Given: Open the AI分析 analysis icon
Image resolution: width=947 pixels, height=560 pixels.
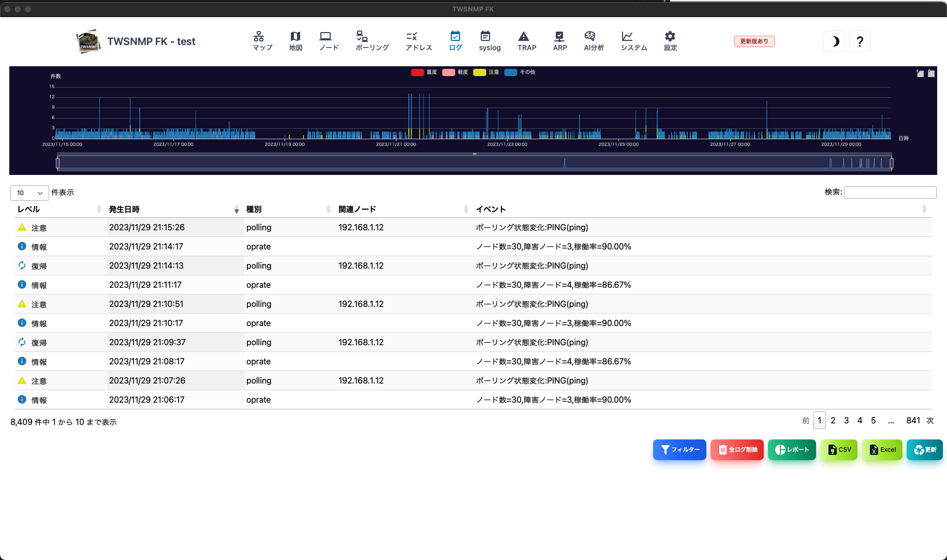Looking at the screenshot, I should pos(590,36).
